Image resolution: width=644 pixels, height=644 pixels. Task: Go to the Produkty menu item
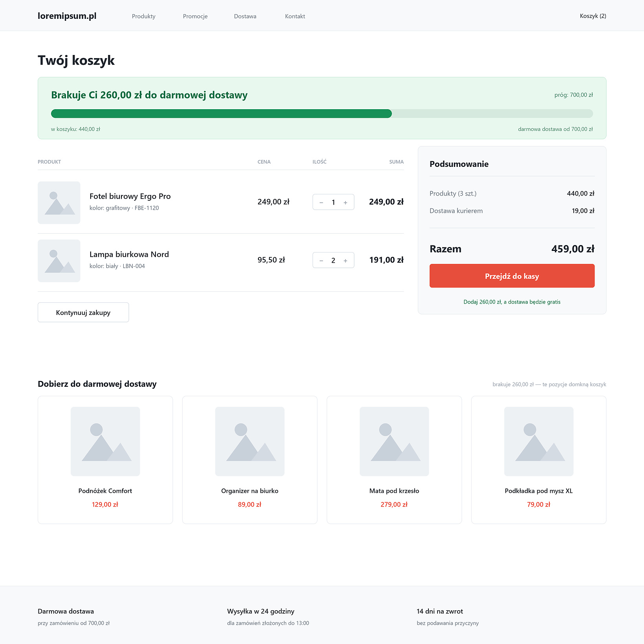(x=144, y=16)
